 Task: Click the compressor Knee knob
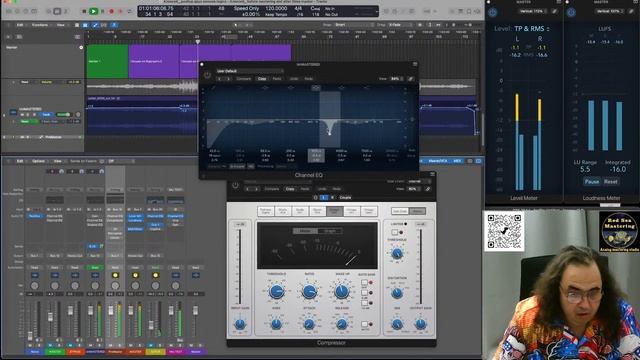(x=276, y=324)
